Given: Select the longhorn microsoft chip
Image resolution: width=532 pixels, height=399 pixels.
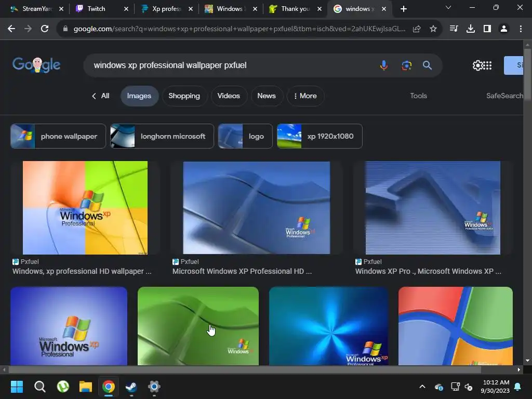Looking at the screenshot, I should click(x=162, y=136).
